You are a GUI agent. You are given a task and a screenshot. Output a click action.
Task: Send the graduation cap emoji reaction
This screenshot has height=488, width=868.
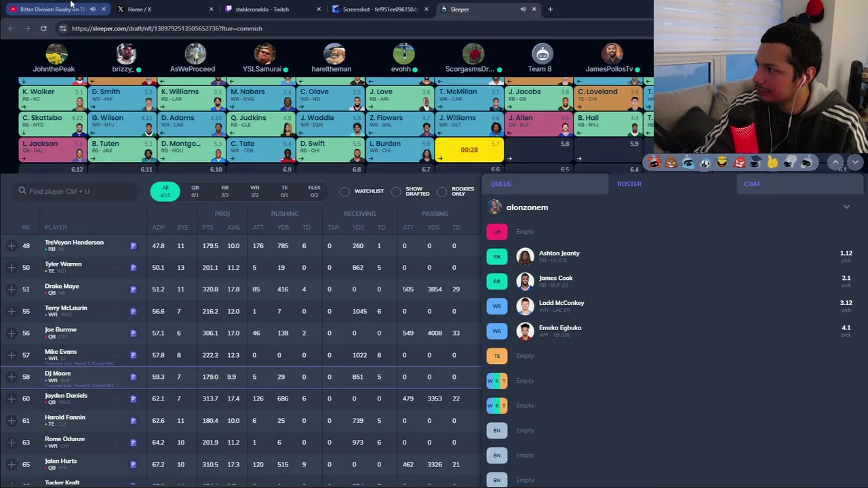pyautogui.click(x=755, y=162)
